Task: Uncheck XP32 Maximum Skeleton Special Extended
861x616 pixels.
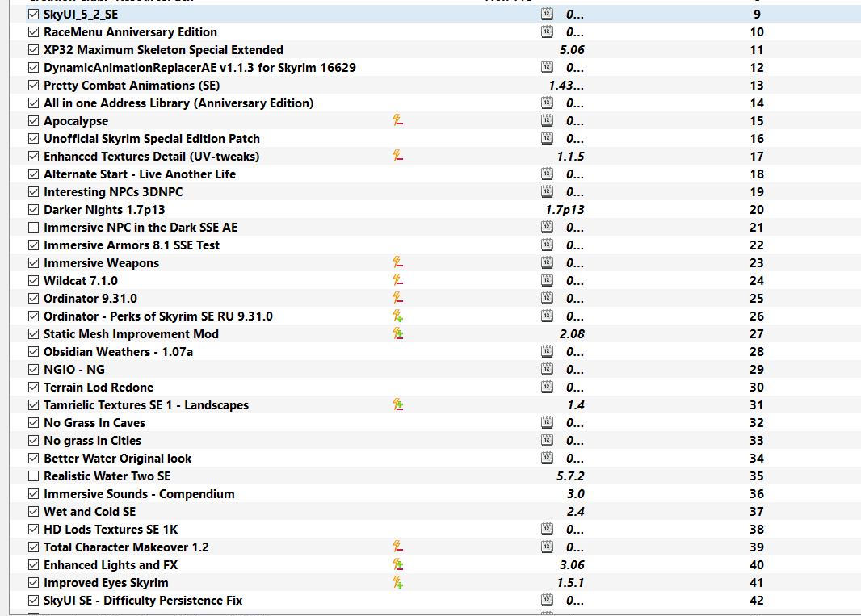Action: [x=33, y=50]
